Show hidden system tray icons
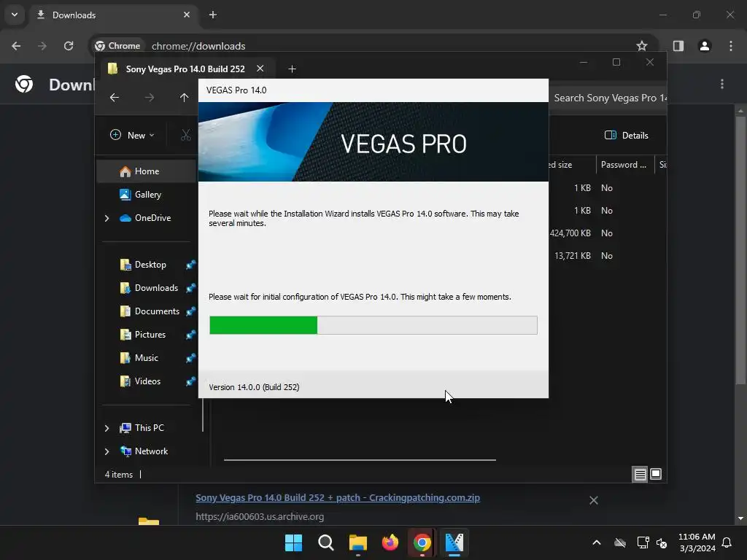The image size is (747, 560). point(597,542)
